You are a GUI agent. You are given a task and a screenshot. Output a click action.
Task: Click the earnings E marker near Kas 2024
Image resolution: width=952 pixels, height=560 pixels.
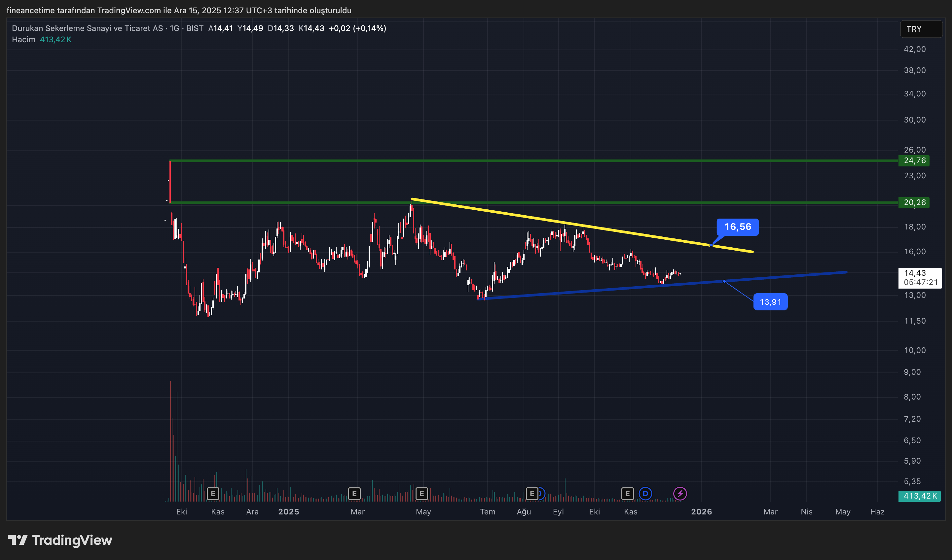click(213, 493)
